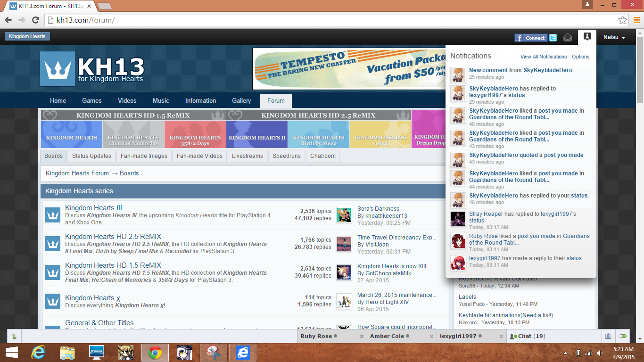Close the Amber Cole chat tab
Viewport: 644px width, 362px height.
pyautogui.click(x=432, y=337)
